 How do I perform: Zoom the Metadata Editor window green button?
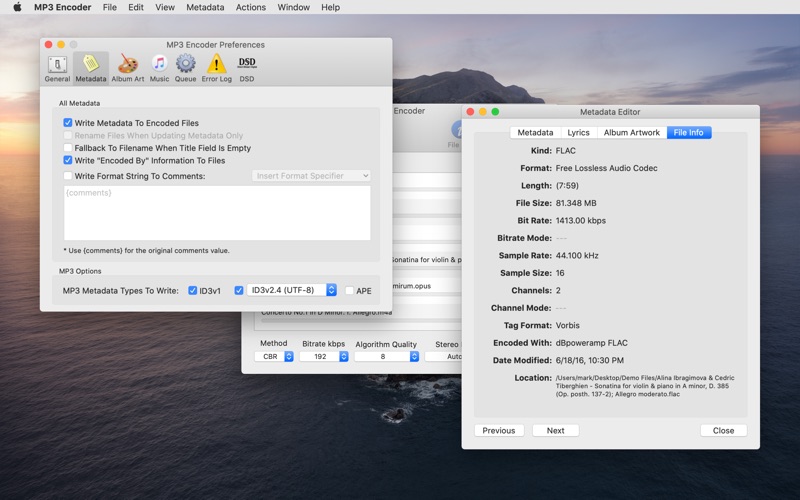[495, 111]
